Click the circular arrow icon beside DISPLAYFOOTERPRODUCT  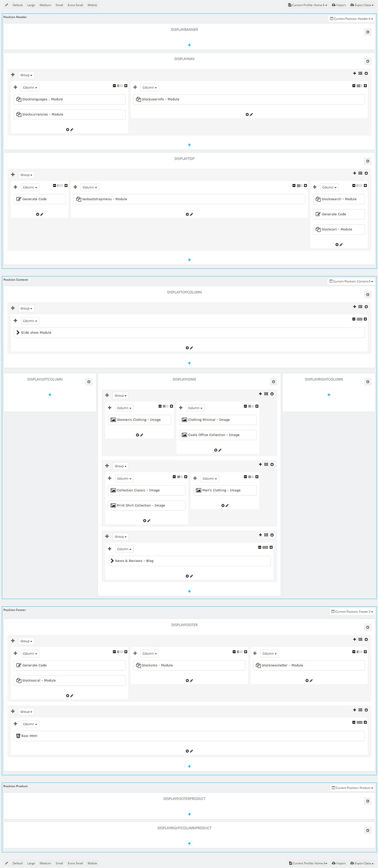[x=367, y=801]
